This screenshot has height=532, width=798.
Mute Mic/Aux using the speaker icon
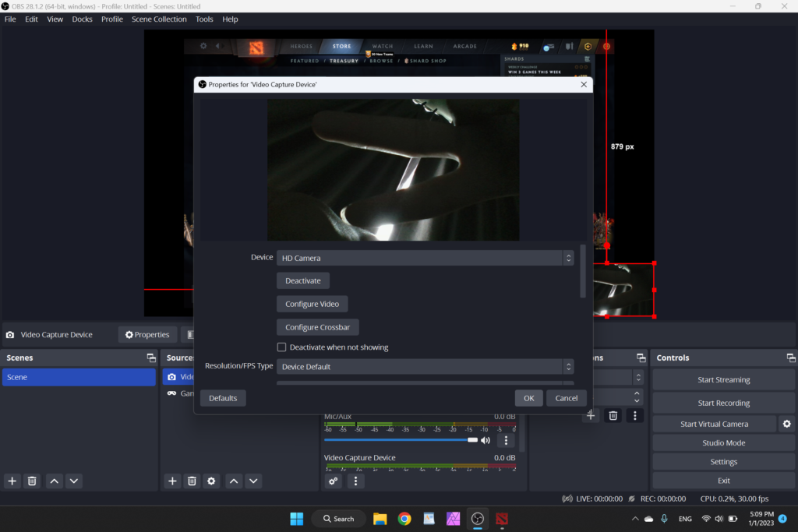(x=486, y=440)
